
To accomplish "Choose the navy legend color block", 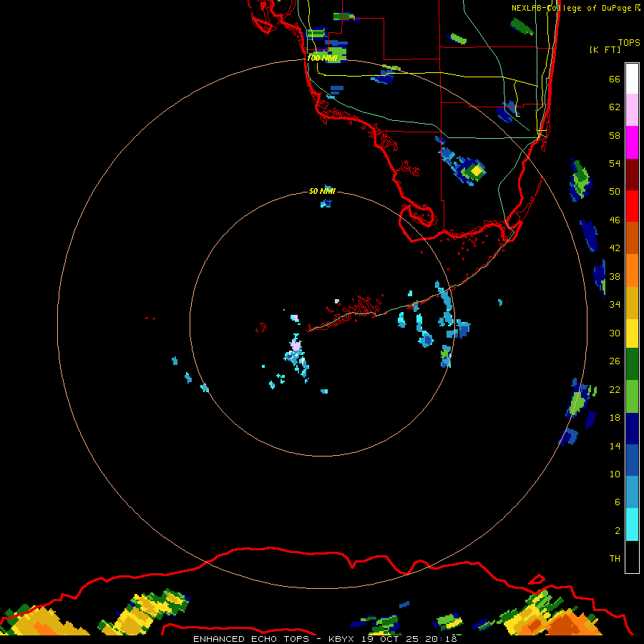I will click(x=632, y=429).
